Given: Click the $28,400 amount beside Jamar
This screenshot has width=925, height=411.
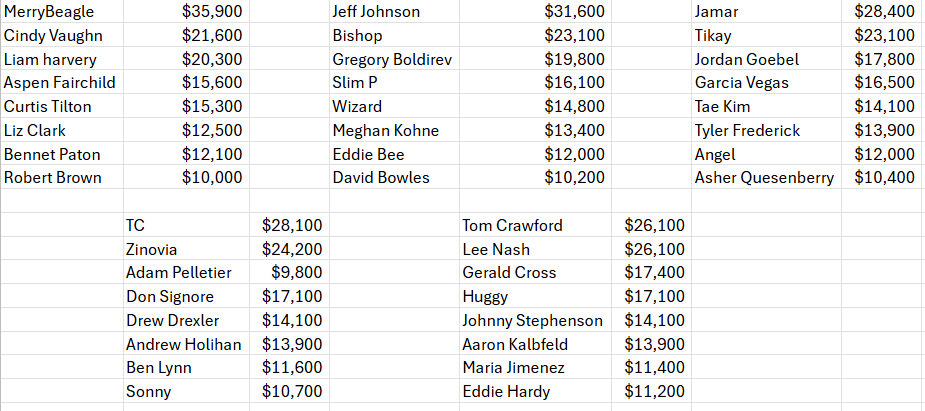Looking at the screenshot, I should [x=884, y=12].
